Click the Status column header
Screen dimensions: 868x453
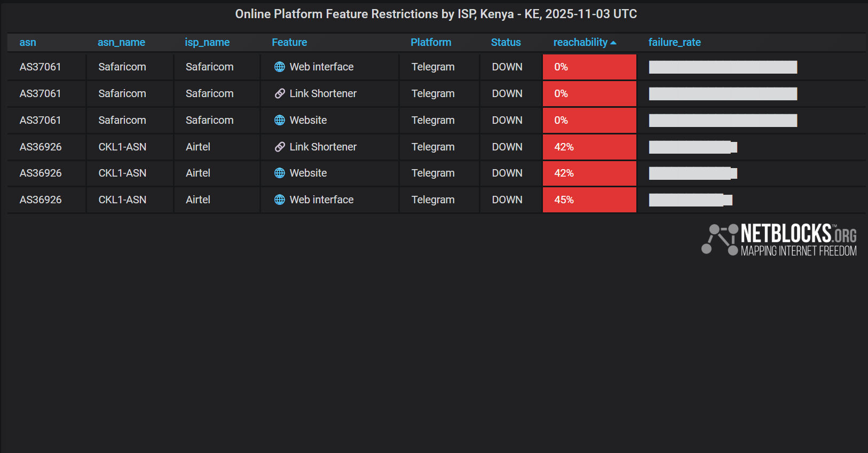(x=506, y=42)
